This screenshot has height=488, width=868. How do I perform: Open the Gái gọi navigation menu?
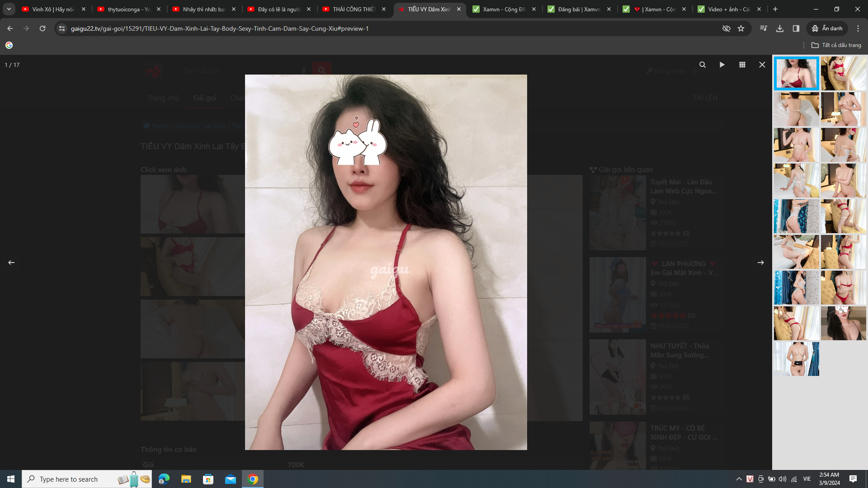(205, 98)
